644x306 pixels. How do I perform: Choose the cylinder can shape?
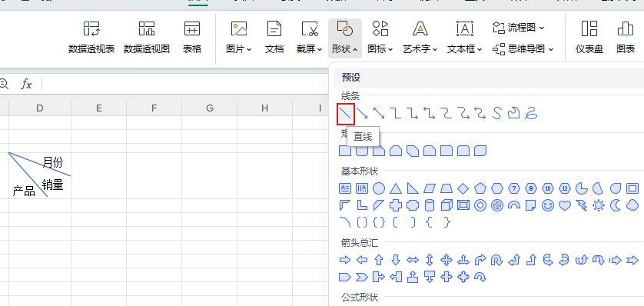click(x=430, y=205)
